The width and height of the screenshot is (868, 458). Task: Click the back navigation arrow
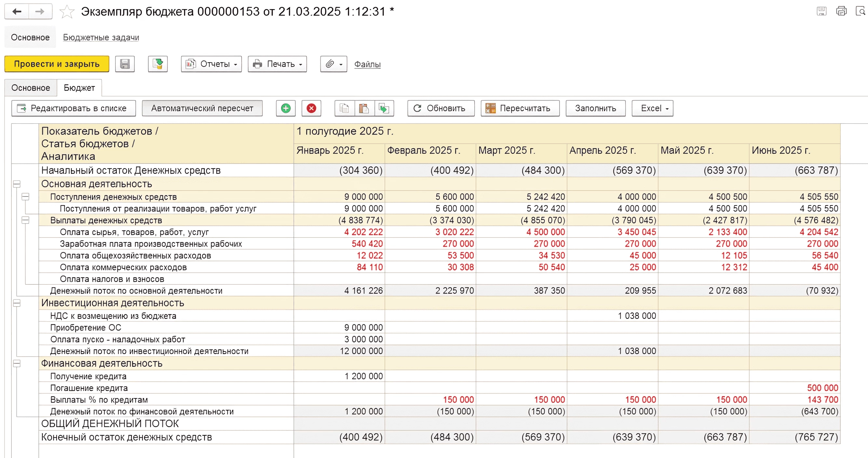[x=17, y=11]
